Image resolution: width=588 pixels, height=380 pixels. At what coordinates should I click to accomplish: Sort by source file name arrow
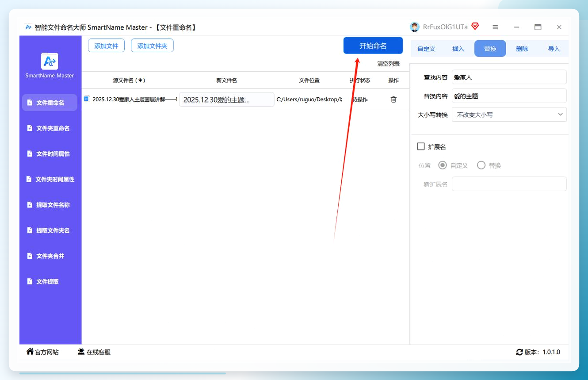point(140,80)
